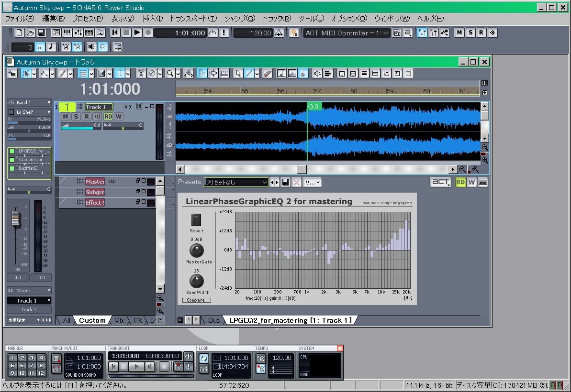
Task: Open the Master output dropdown in inspector
Action: [29, 291]
